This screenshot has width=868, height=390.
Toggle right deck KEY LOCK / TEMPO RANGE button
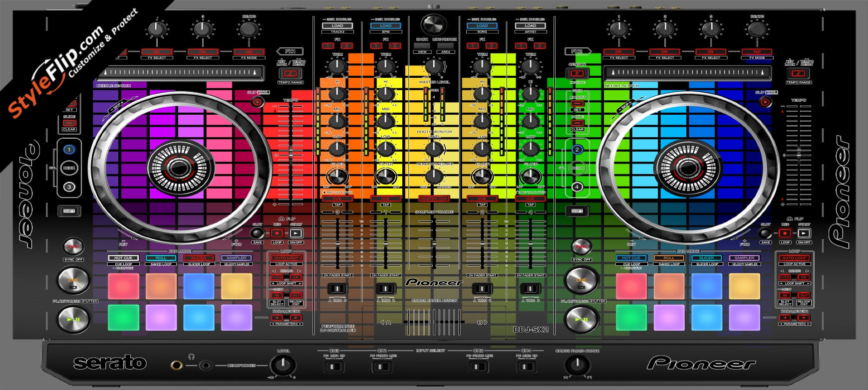point(798,74)
